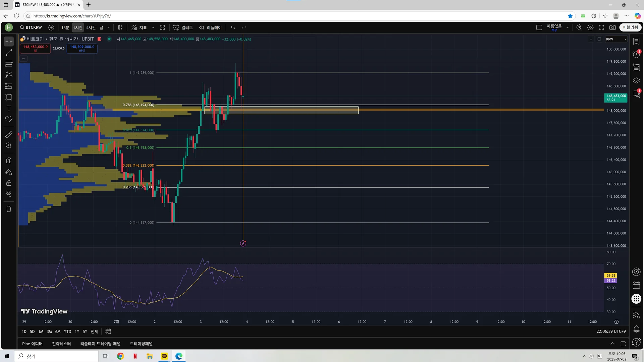Select the Fibonacci retracement tool
Image resolution: width=644 pixels, height=362 pixels.
click(x=9, y=64)
